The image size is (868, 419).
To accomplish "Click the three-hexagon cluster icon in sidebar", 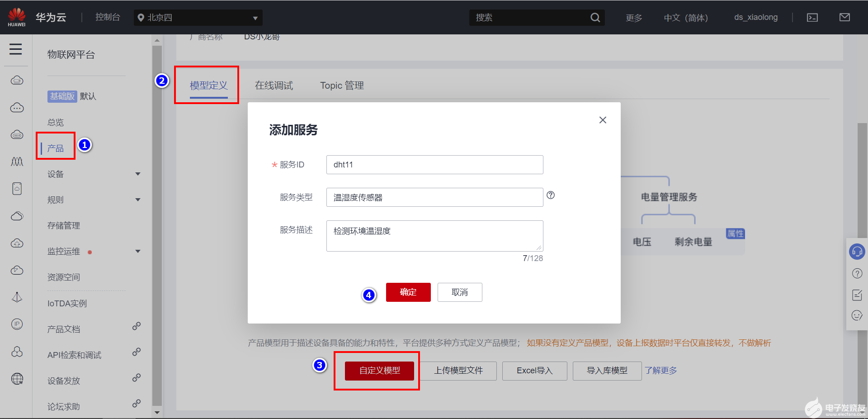I will coord(17,352).
